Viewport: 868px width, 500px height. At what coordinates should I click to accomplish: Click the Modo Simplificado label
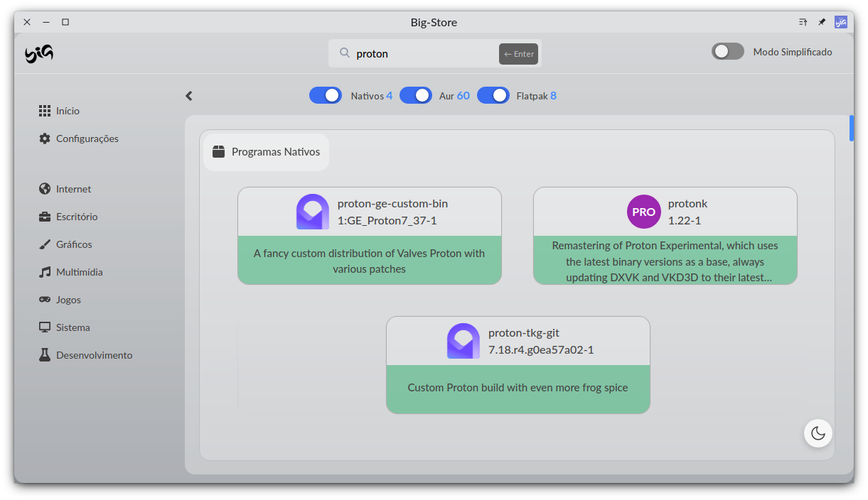(x=793, y=52)
